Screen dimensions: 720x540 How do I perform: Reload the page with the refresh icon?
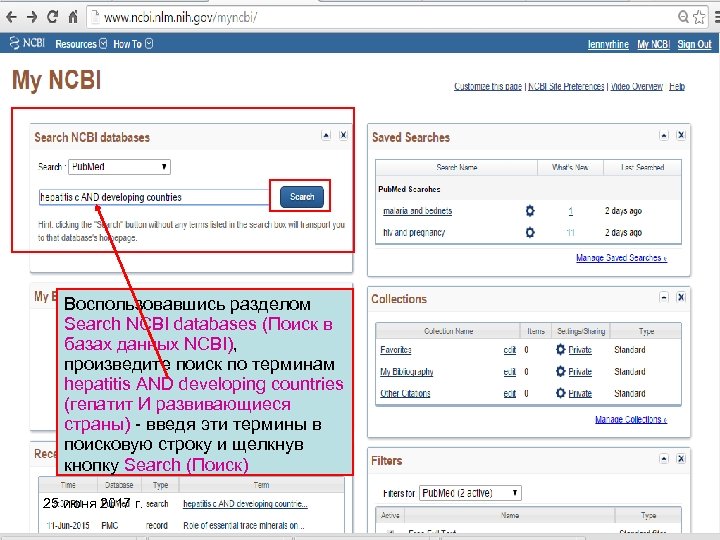[x=52, y=17]
